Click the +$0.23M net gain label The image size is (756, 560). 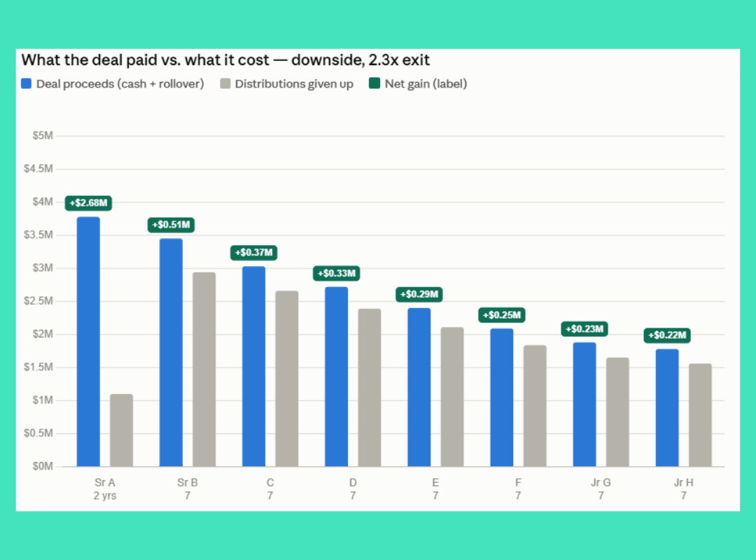[x=584, y=329]
